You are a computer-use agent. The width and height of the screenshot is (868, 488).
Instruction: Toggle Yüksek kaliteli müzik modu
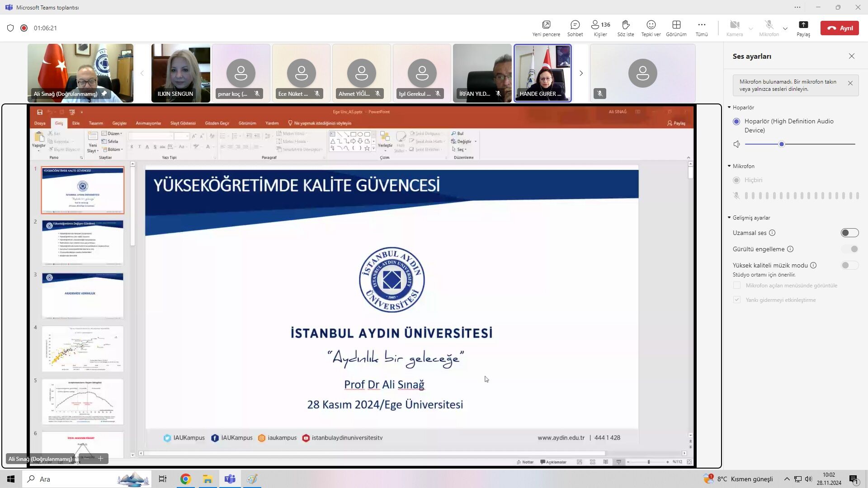[x=849, y=265]
